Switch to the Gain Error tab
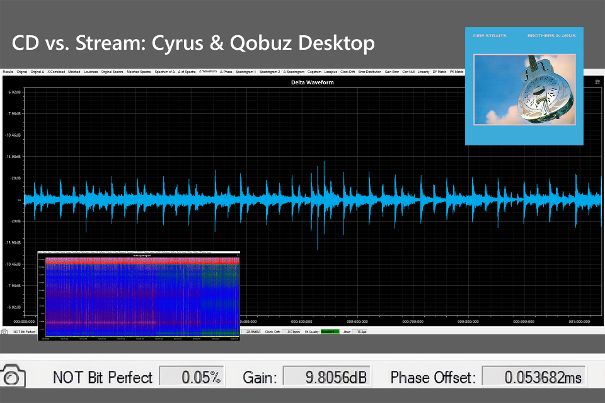Image resolution: width=605 pixels, height=403 pixels. pos(392,71)
